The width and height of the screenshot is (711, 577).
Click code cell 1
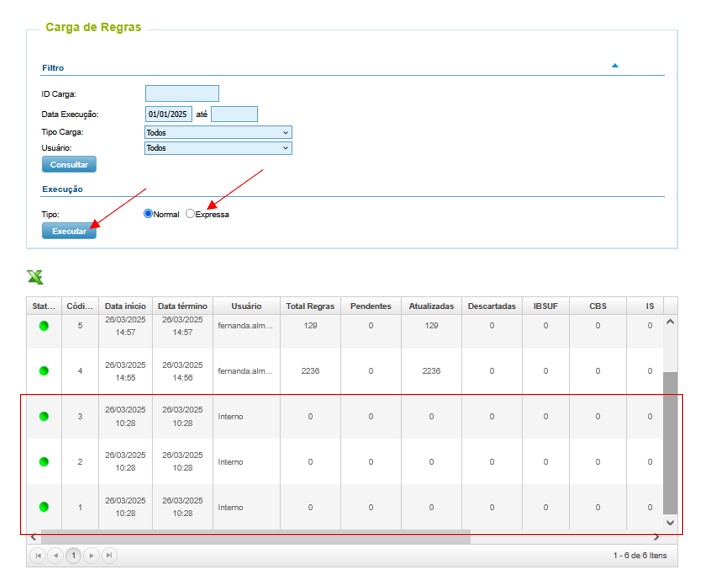click(x=80, y=507)
